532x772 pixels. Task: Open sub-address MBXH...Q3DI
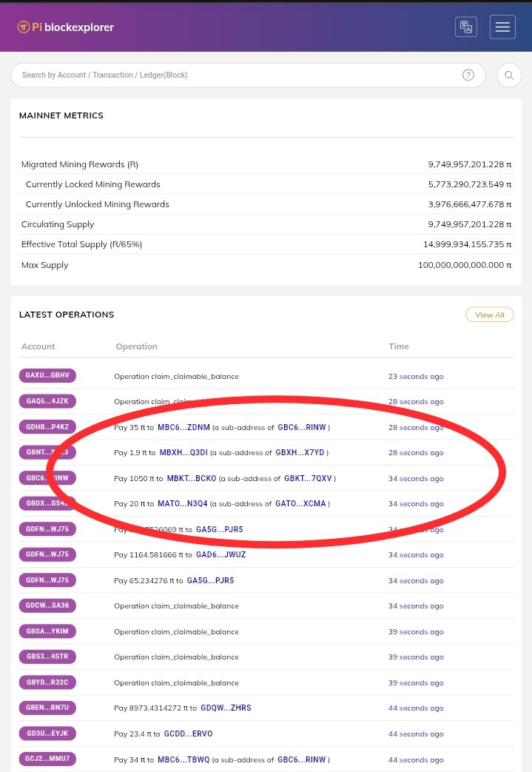183,452
